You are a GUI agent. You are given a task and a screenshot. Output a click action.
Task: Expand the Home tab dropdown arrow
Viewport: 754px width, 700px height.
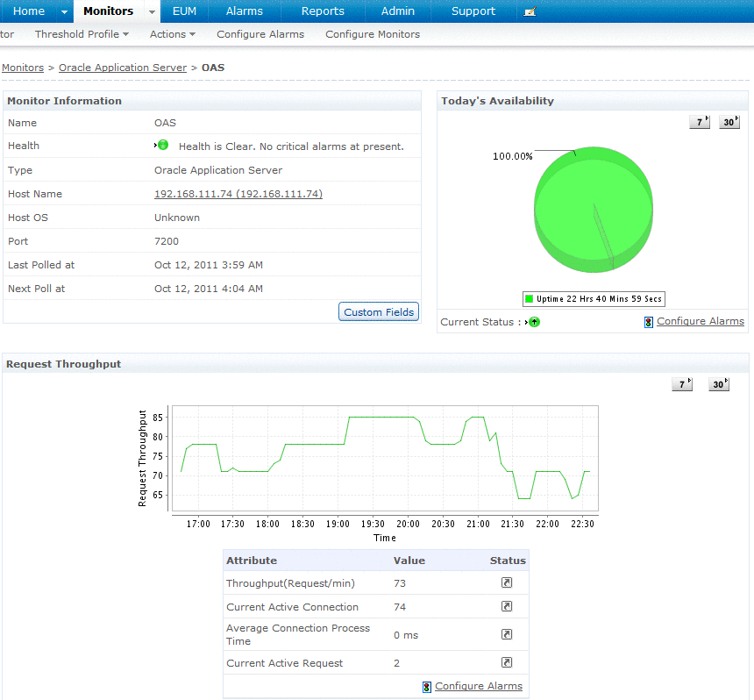(x=64, y=11)
